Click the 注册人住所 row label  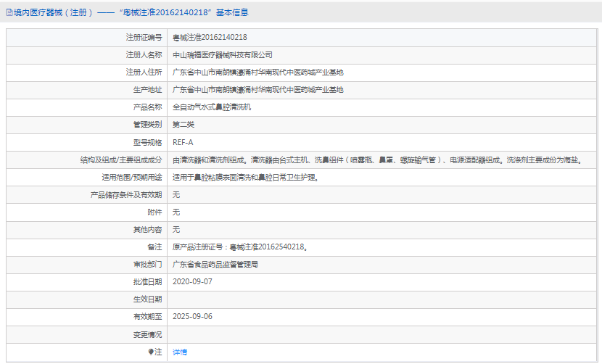pyautogui.click(x=144, y=73)
